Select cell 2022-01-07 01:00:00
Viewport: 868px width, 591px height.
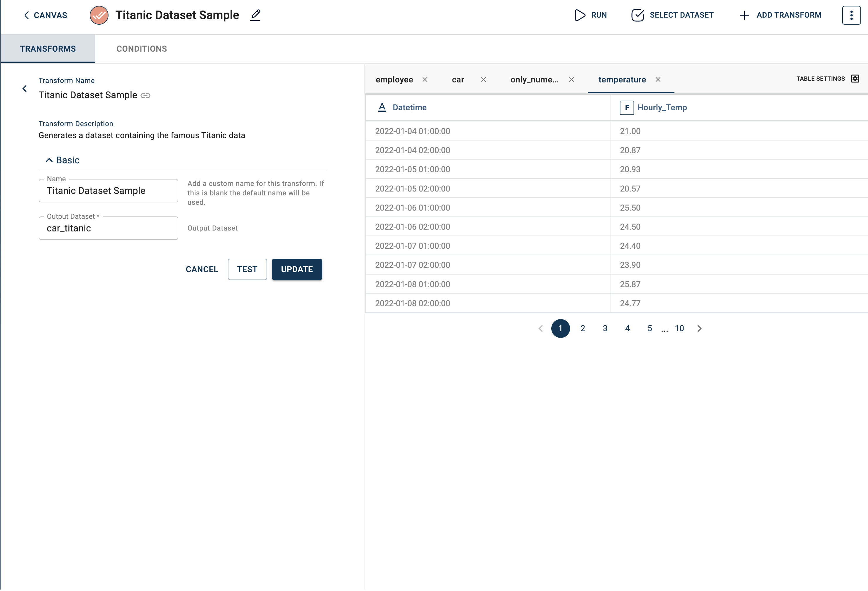point(488,246)
